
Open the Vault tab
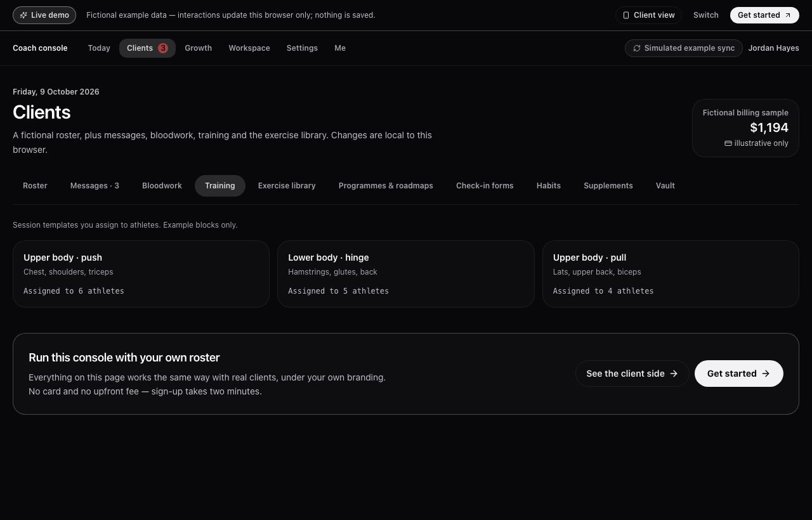665,186
